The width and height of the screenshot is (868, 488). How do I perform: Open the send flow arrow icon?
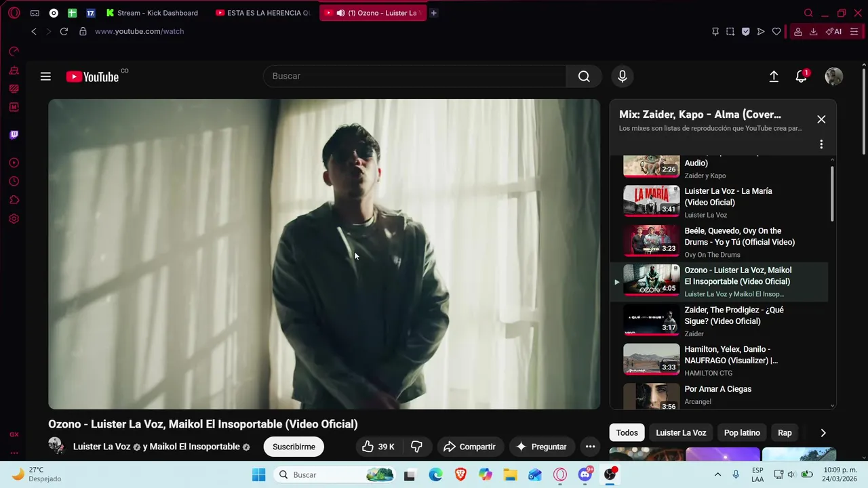tap(761, 31)
